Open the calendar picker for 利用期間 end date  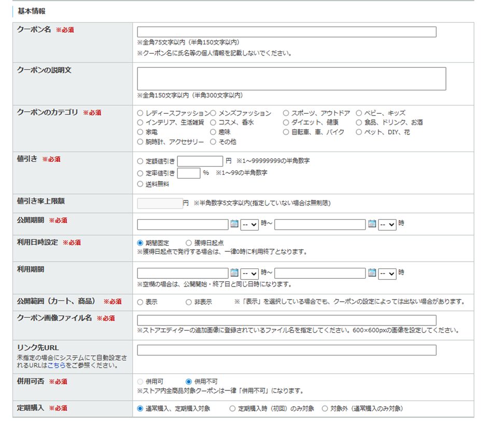(372, 273)
